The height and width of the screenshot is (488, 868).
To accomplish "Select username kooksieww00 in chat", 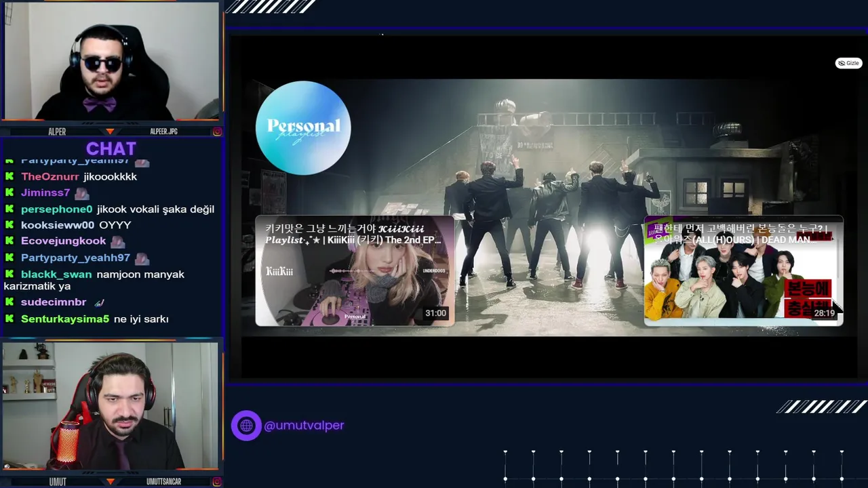I will (x=58, y=225).
